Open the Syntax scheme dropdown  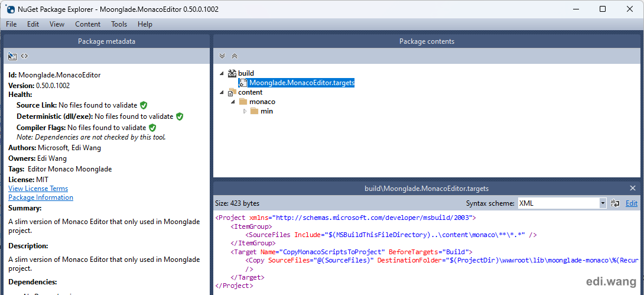[x=562, y=203]
